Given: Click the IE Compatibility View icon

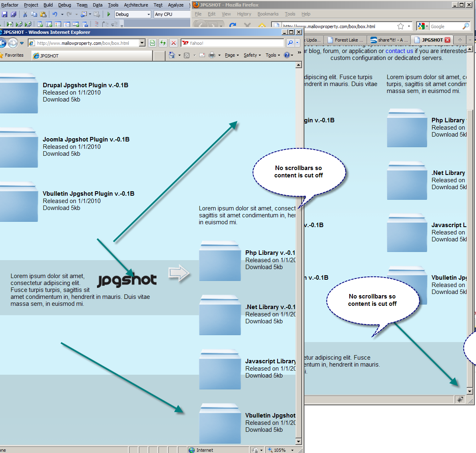Looking at the screenshot, I should pos(152,43).
